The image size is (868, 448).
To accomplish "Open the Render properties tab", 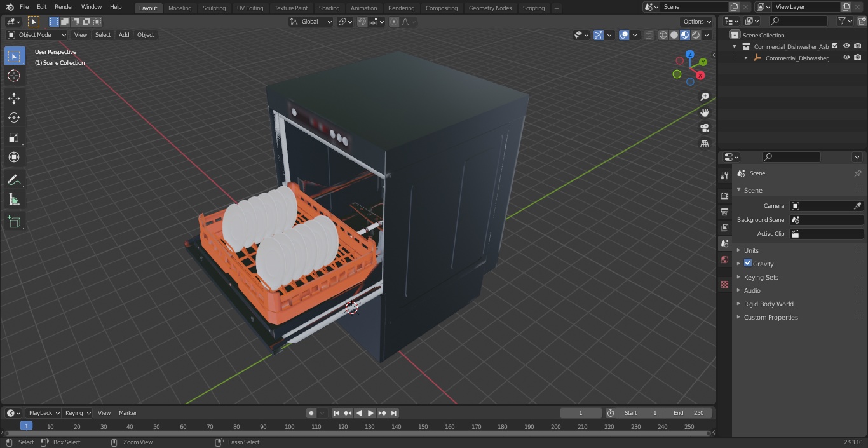I will [x=724, y=196].
